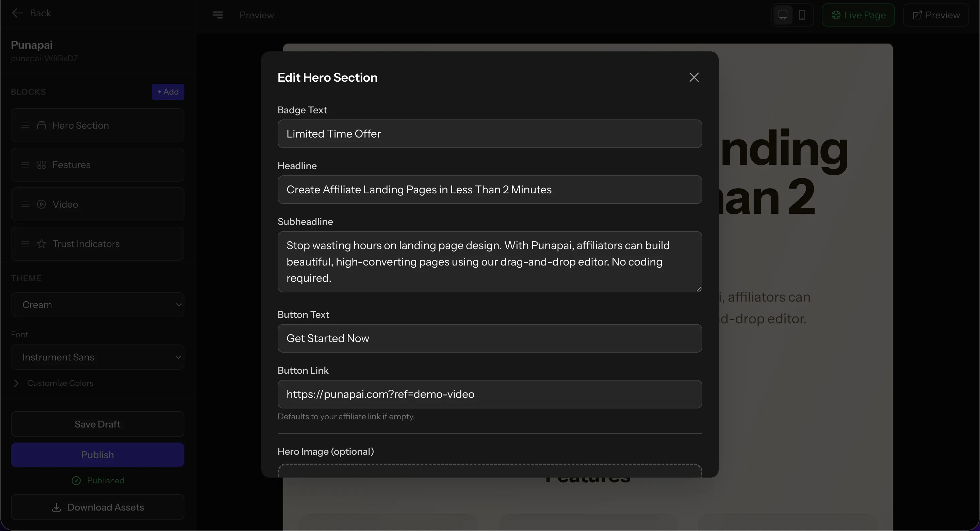The image size is (980, 531).
Task: Click the Hero Section briefcase icon
Action: click(x=42, y=125)
